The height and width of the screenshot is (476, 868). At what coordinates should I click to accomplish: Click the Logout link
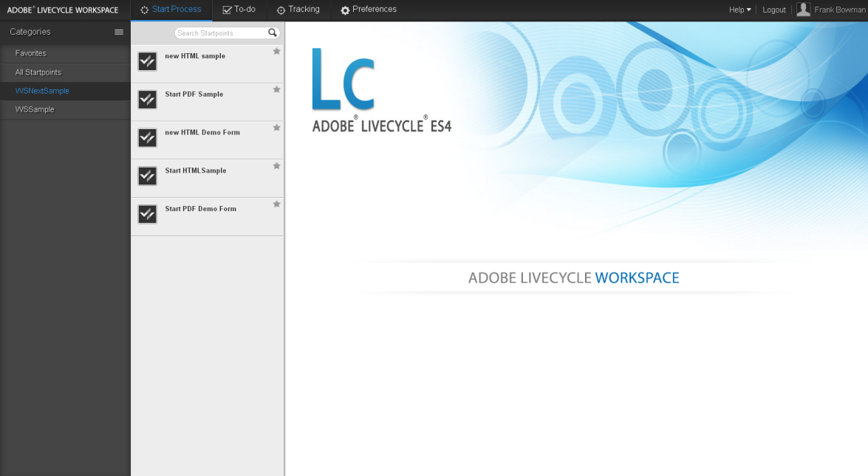[x=774, y=10]
